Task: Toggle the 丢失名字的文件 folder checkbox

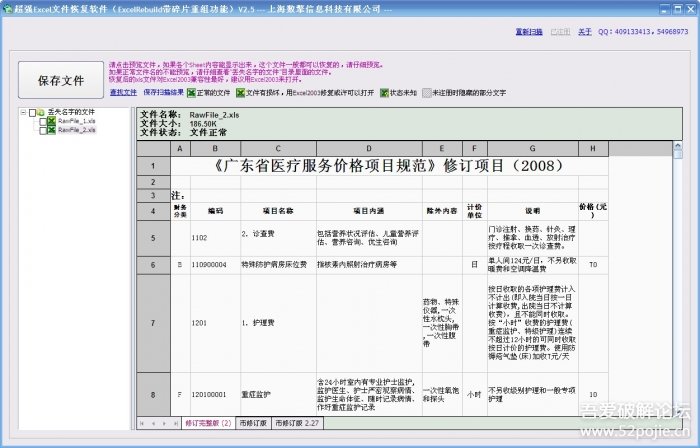Action: tap(32, 112)
